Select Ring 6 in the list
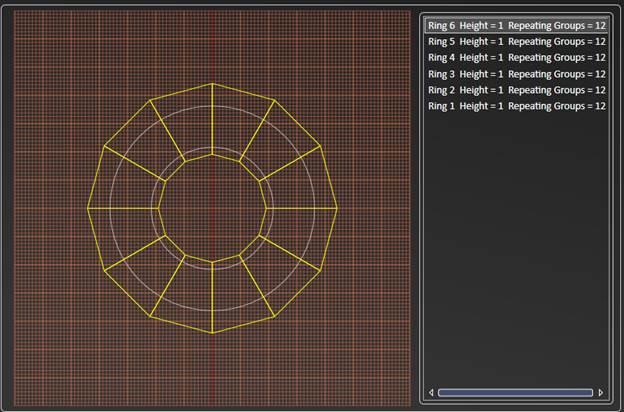 [x=516, y=26]
